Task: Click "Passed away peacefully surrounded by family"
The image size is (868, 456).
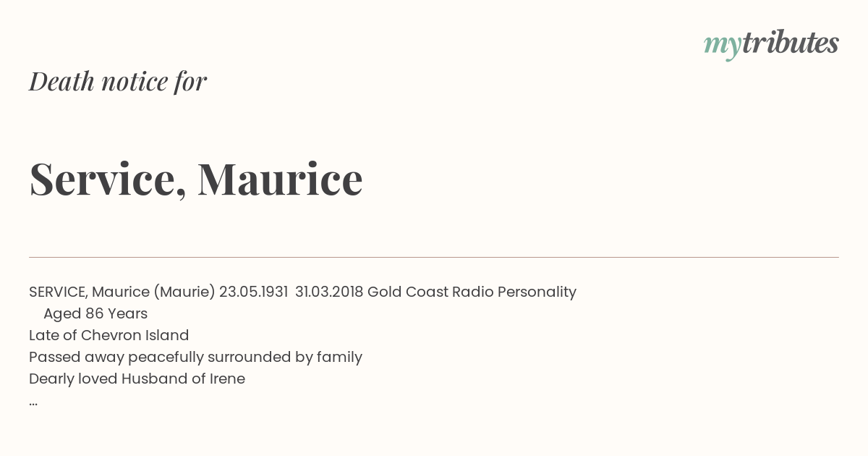Action: click(195, 357)
